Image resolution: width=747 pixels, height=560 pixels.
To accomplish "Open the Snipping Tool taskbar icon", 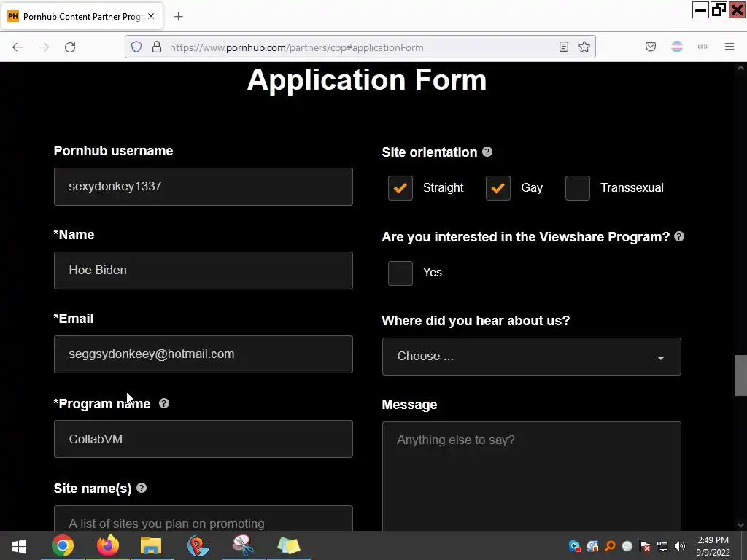I will tap(243, 545).
